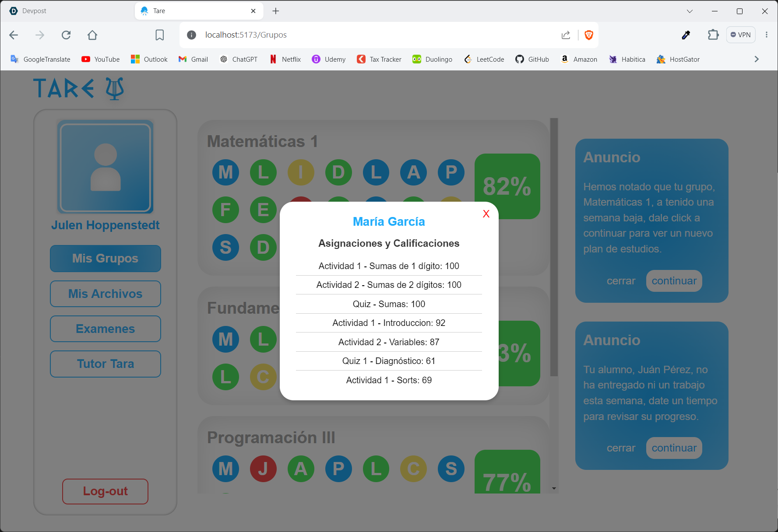The image size is (778, 532).
Task: Select the blue P student circle in Matemáticas 1
Action: point(451,172)
